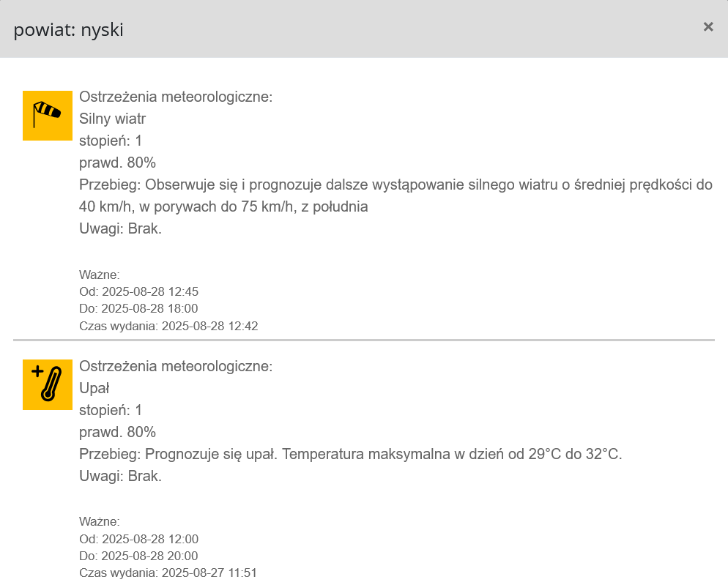Click 'Uwagi: Brak.' in the wind warning
Image resolution: width=728 pixels, height=585 pixels.
pyautogui.click(x=120, y=228)
